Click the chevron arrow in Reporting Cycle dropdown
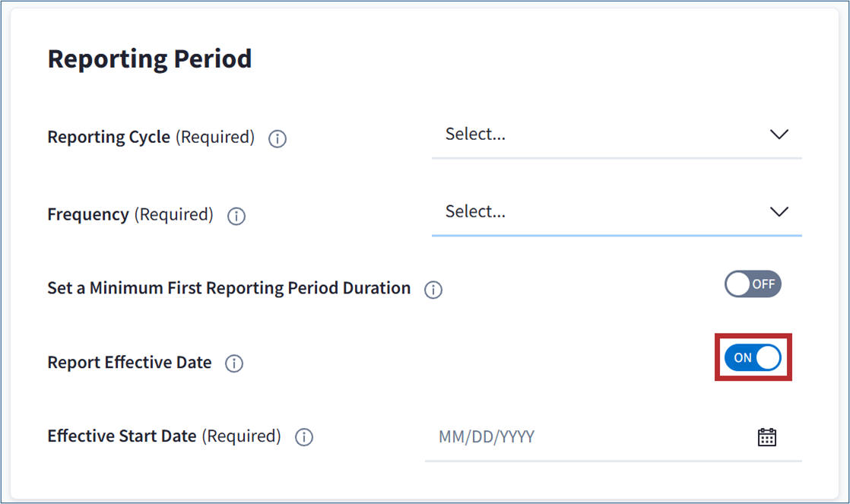Viewport: 850px width, 504px height. point(779,135)
